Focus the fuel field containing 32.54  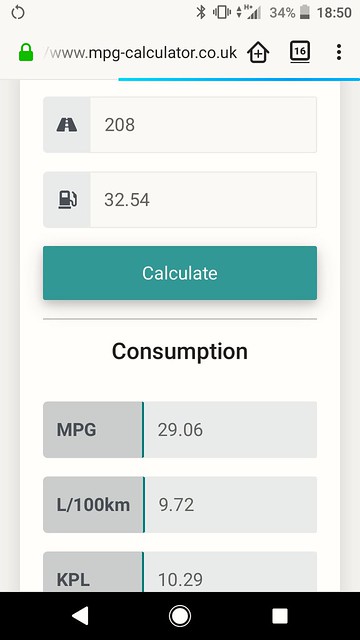[203, 200]
